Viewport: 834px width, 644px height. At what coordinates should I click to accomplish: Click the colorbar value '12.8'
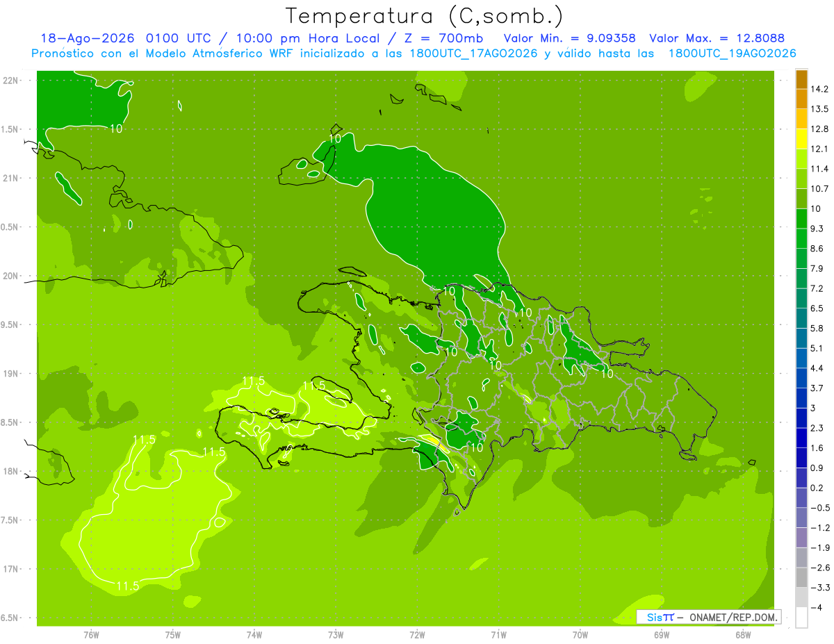pos(820,129)
